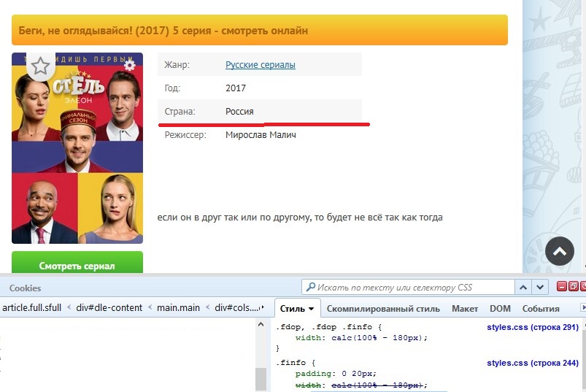Switch to Скомпилированный стиль tab
This screenshot has height=392, width=586.
pyautogui.click(x=383, y=309)
